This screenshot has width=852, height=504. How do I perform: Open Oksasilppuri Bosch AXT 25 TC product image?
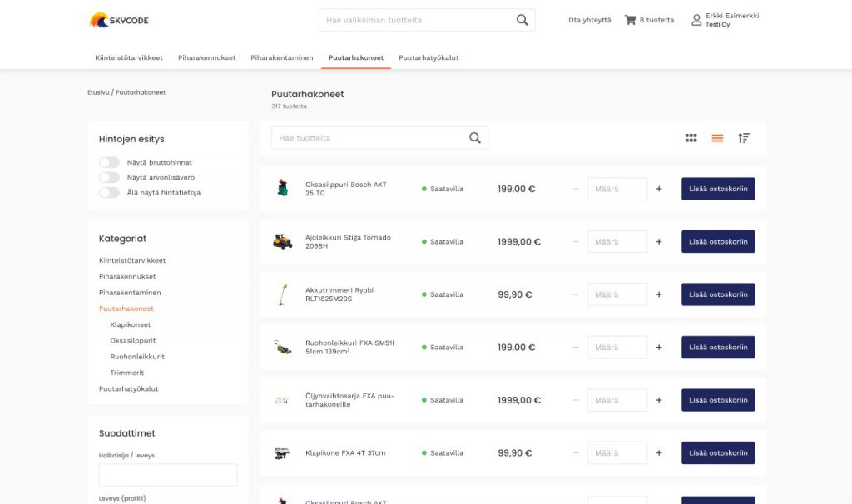[x=282, y=188]
